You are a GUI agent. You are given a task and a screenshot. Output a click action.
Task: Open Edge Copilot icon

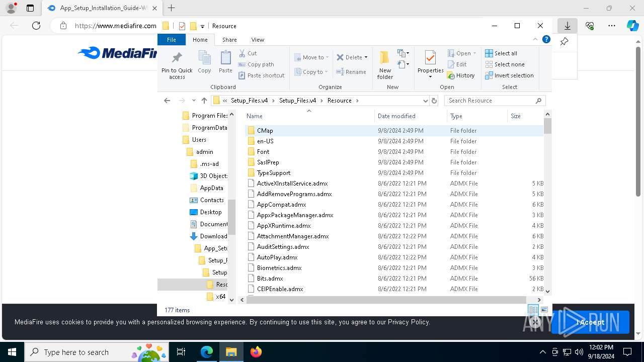[x=632, y=26]
